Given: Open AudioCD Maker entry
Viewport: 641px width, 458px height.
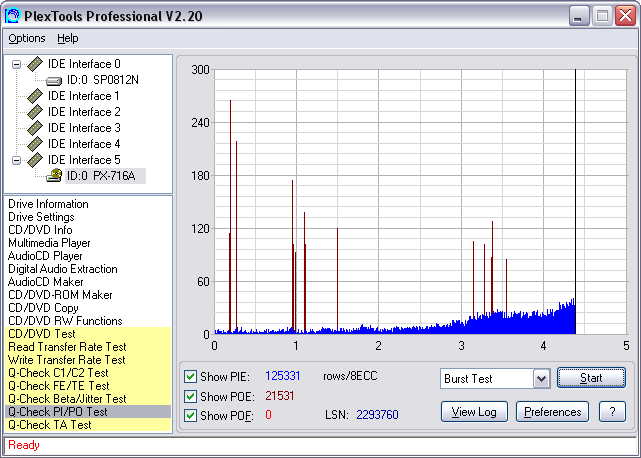Looking at the screenshot, I should point(45,282).
